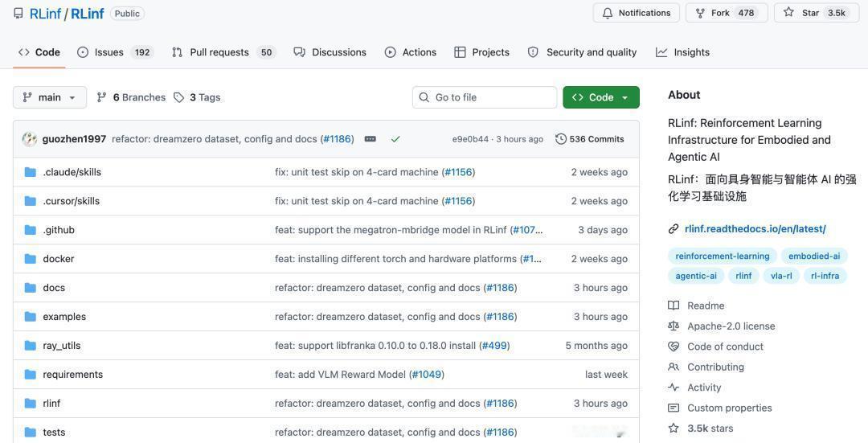Open the RLinf repository name link
The image size is (868, 443).
[x=88, y=14]
